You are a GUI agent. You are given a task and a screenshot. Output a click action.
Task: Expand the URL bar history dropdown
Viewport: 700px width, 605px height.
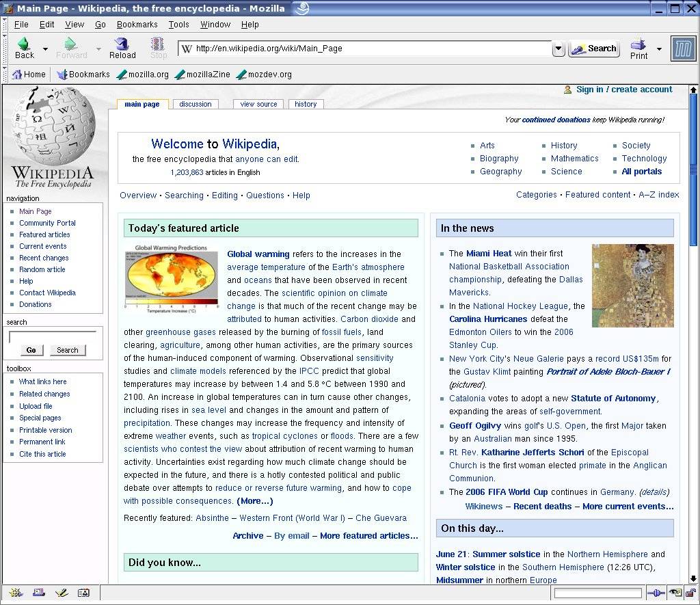[558, 49]
